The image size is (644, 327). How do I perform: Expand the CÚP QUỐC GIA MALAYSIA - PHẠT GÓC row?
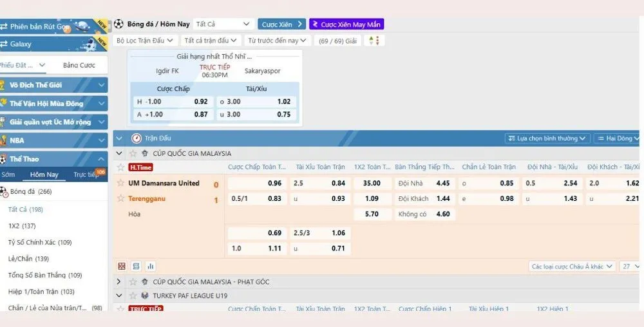(x=118, y=282)
